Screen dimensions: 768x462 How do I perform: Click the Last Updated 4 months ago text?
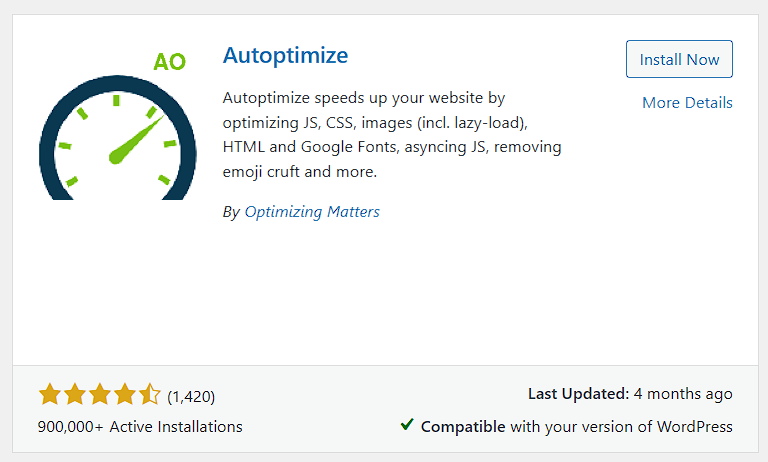click(630, 394)
